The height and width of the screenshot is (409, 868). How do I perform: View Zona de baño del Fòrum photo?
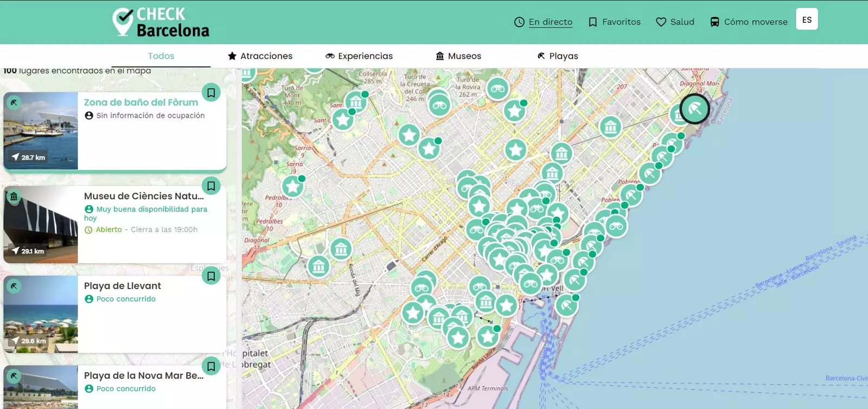point(41,131)
